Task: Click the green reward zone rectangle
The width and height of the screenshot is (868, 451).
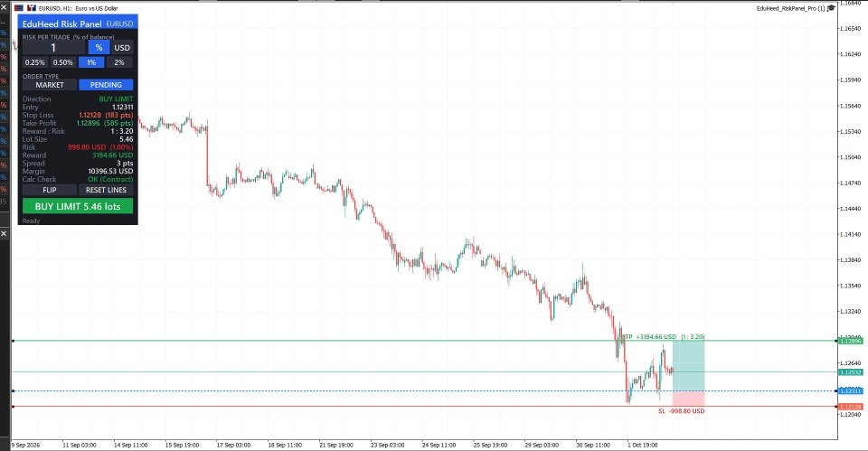Action: (x=689, y=366)
